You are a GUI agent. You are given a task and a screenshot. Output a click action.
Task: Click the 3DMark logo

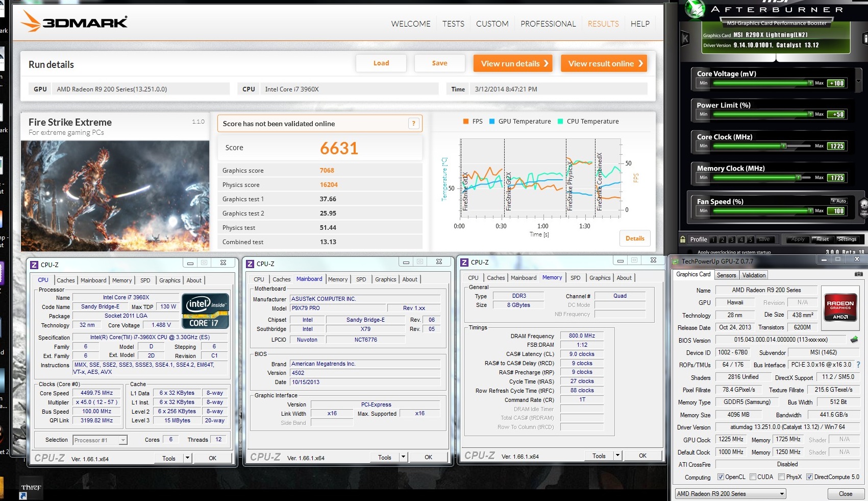75,22
